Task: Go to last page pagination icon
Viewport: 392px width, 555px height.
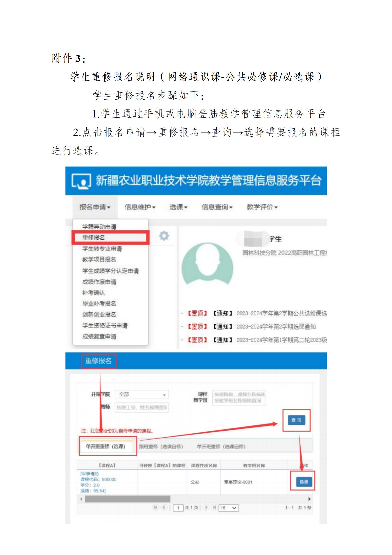Action: (214, 508)
